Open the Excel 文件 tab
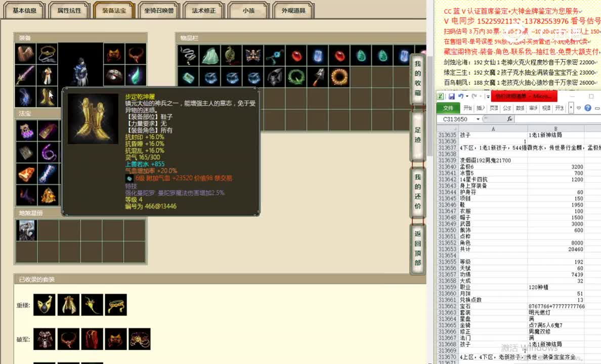601x364 pixels. click(x=448, y=108)
